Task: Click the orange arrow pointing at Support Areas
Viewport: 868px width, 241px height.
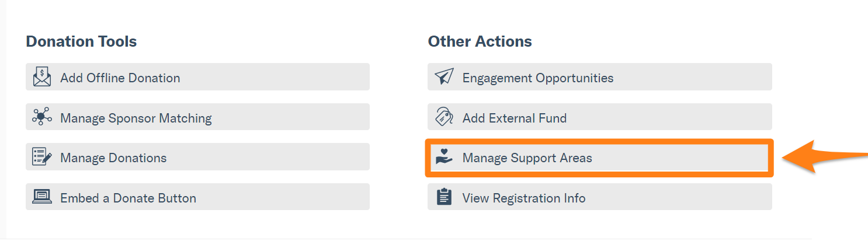Action: coord(824,158)
